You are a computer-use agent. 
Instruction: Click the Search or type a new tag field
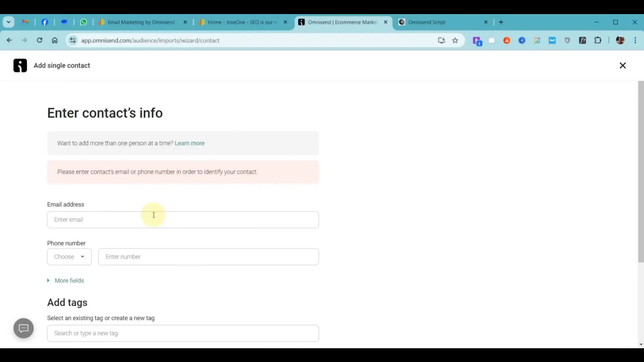pyautogui.click(x=183, y=333)
